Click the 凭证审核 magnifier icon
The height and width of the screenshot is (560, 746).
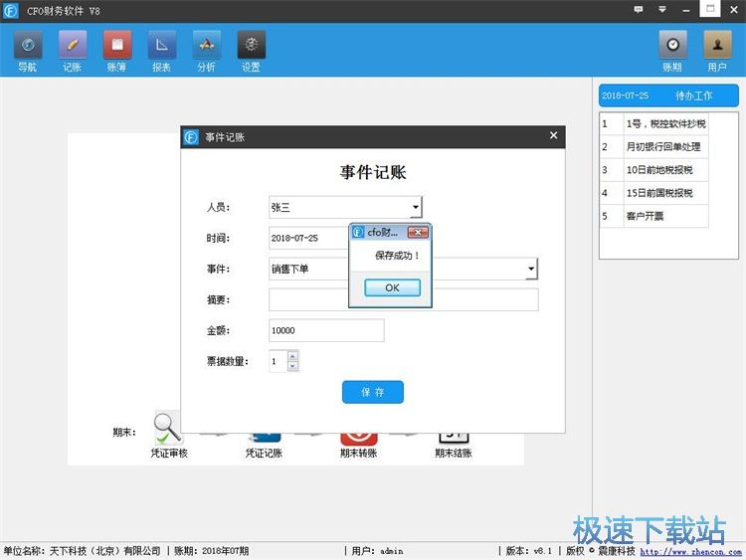(x=168, y=429)
